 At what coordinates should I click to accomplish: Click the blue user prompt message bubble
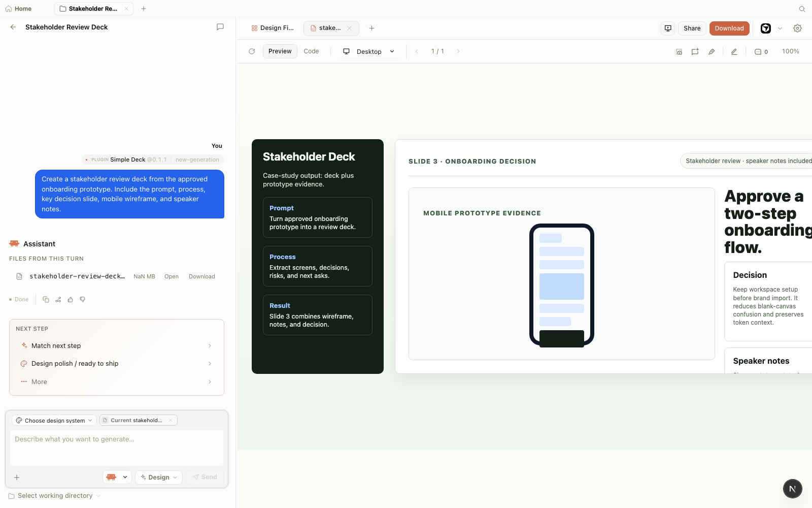pos(129,194)
